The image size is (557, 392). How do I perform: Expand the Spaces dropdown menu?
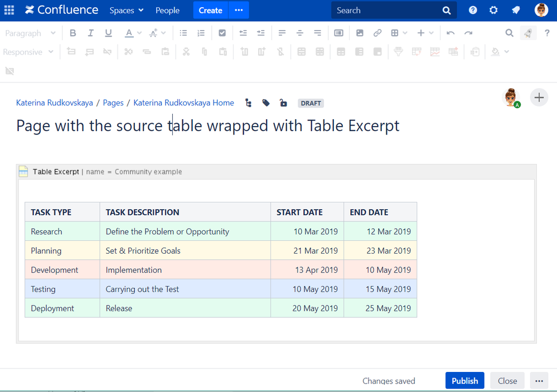127,10
